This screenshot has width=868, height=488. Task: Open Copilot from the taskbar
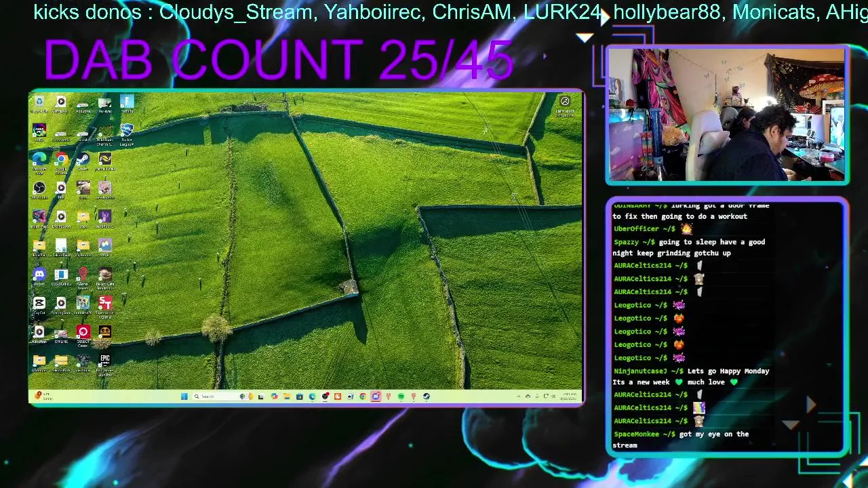274,396
